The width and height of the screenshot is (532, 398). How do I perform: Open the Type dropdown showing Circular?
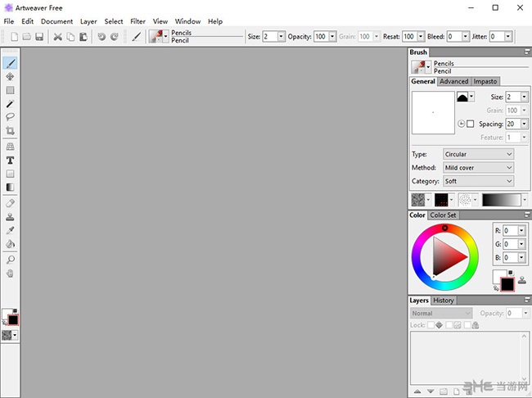point(479,154)
